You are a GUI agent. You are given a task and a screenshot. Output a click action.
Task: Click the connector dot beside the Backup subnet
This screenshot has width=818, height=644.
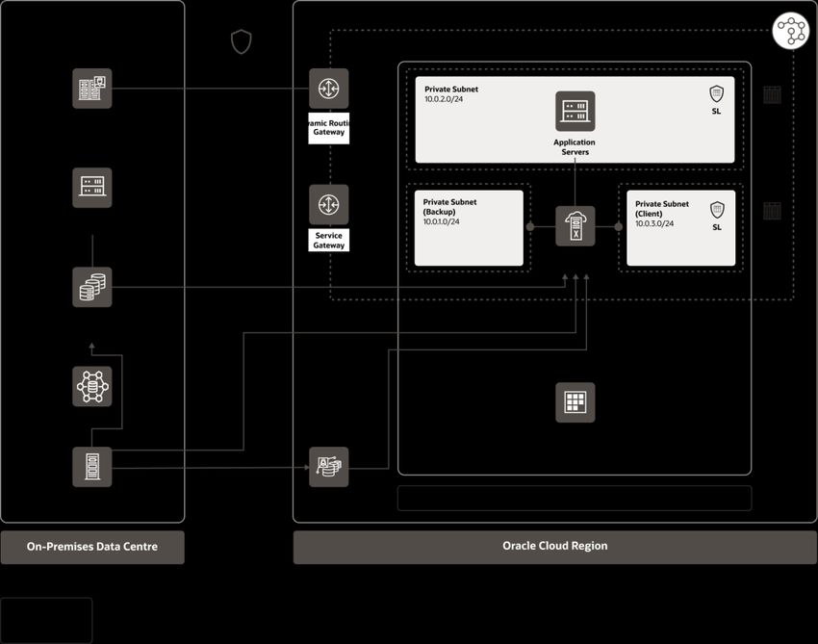(530, 226)
